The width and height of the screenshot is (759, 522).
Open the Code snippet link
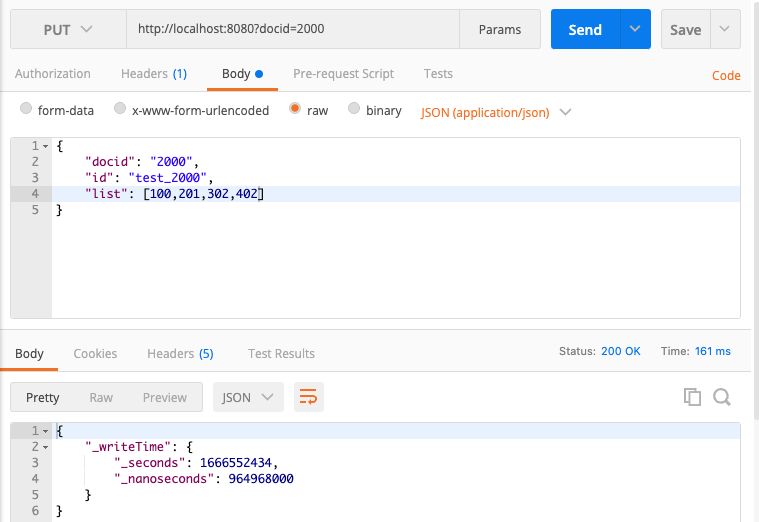(726, 76)
